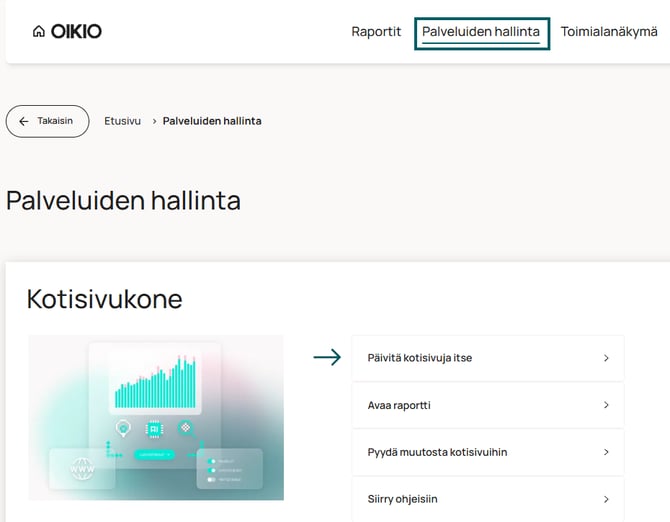The image size is (670, 522).
Task: Open Avaa raportti
Action: tap(488, 405)
